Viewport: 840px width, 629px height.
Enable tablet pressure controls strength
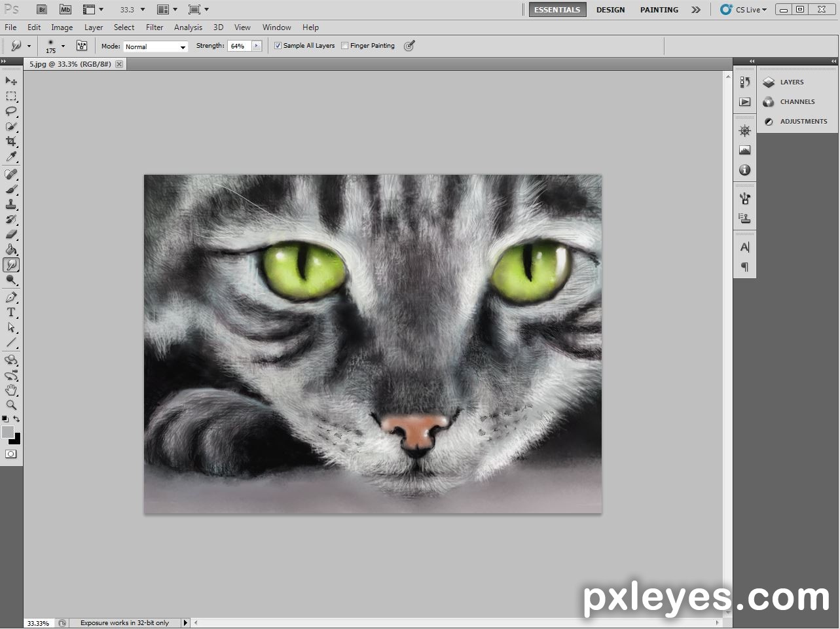409,46
